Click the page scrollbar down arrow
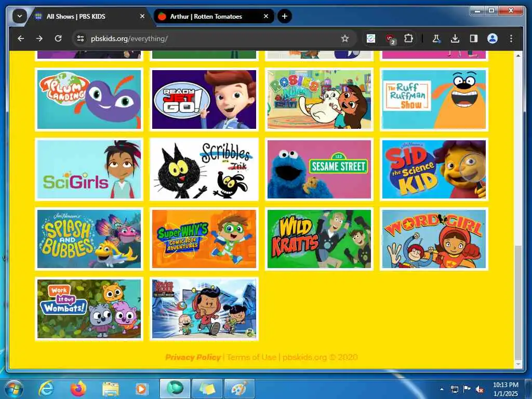The width and height of the screenshot is (532, 399). tap(518, 364)
